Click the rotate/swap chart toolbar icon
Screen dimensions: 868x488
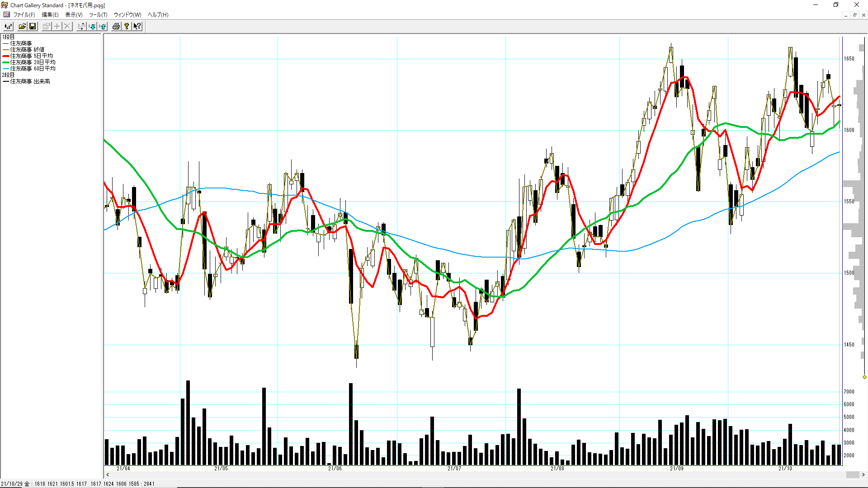coord(81,26)
